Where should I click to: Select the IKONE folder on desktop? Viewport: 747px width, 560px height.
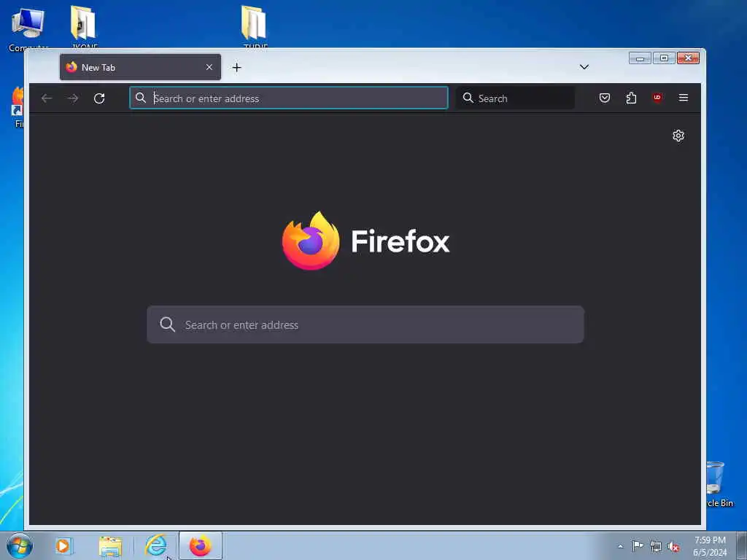click(84, 28)
